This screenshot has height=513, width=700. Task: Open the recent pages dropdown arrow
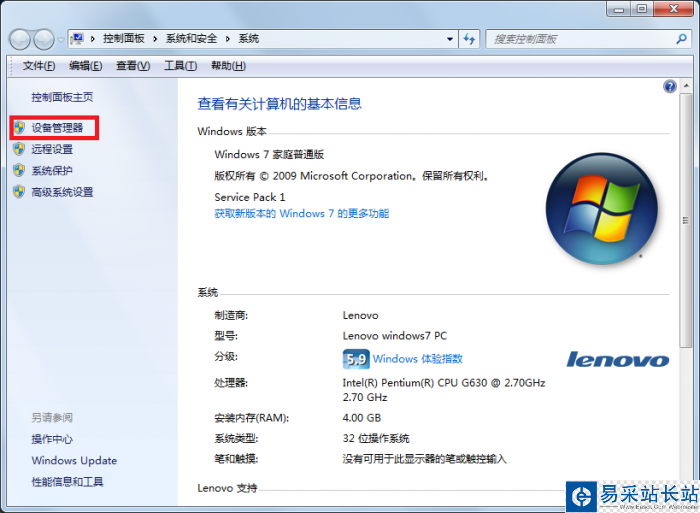61,40
